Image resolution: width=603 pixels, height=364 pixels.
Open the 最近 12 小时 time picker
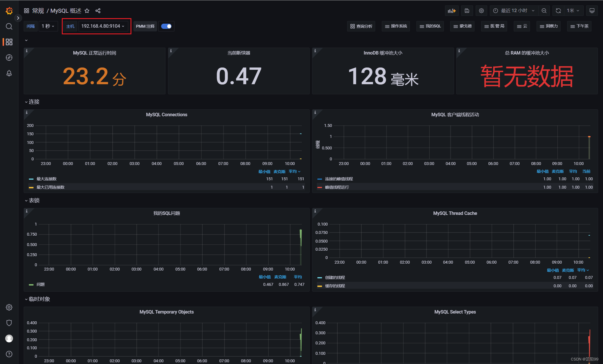pos(514,11)
